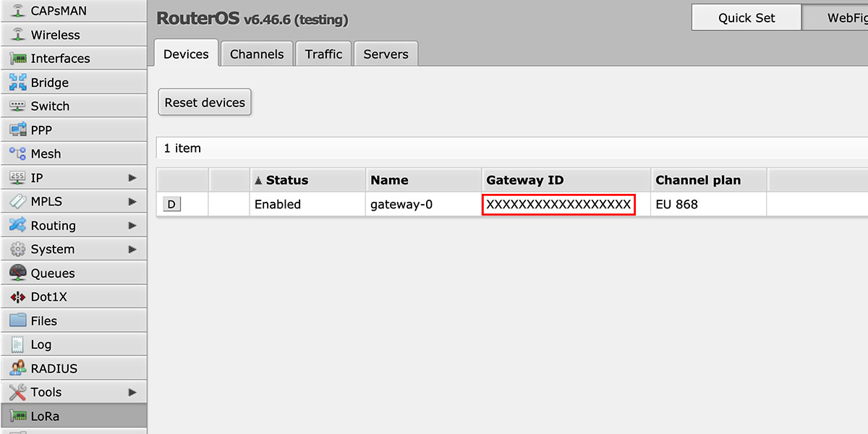Click the '1 item' count text
868x434 pixels.
(x=182, y=148)
